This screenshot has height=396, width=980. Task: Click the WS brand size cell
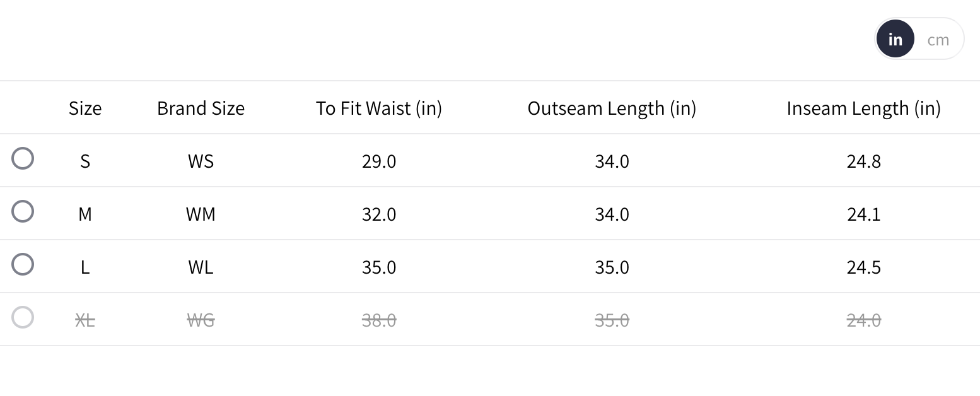coord(201,161)
